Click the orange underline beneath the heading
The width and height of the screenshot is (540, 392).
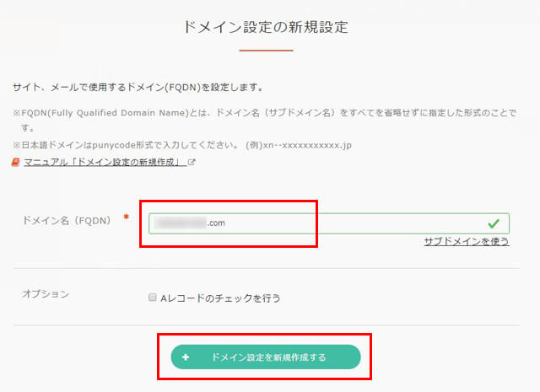point(267,51)
